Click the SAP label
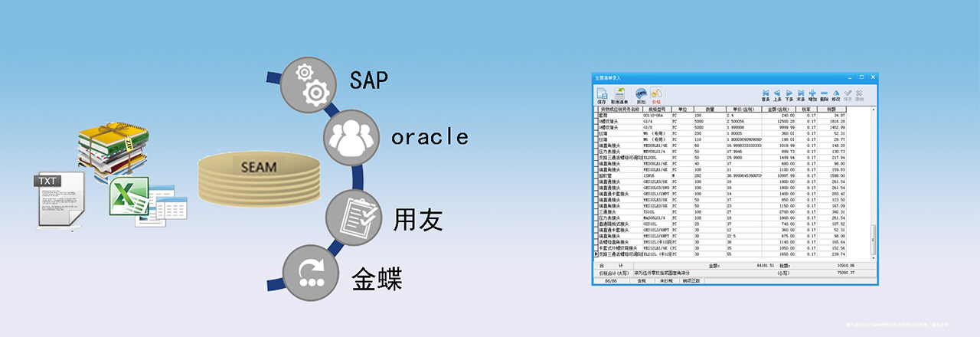 369,80
